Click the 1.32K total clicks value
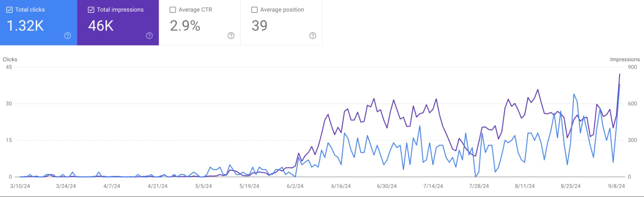Screen dimensions: 644x197 (x=26, y=26)
